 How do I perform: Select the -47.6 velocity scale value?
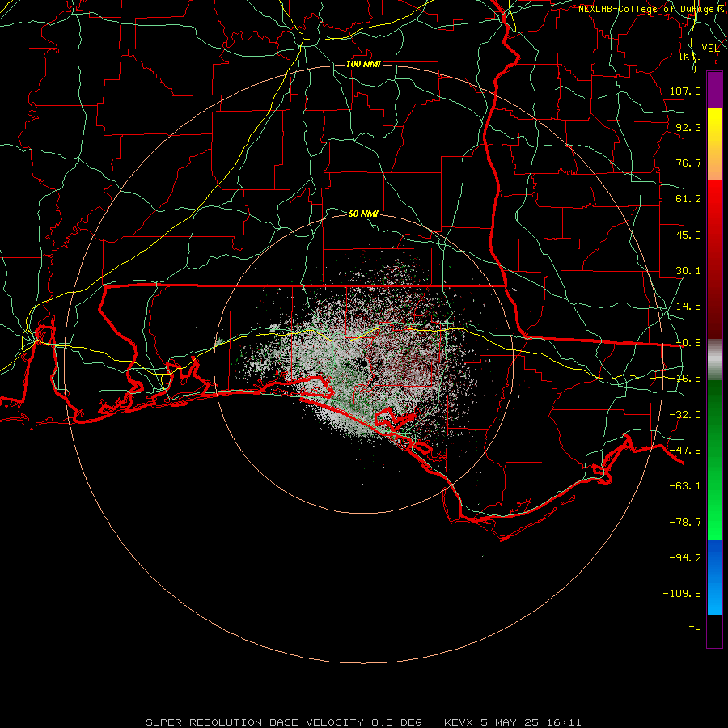pyautogui.click(x=685, y=451)
